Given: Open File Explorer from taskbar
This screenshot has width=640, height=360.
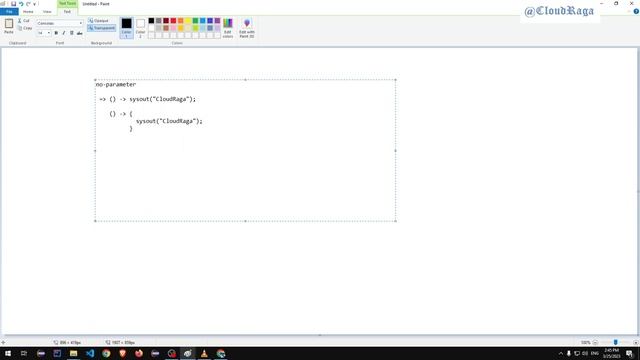Looking at the screenshot, I should (x=73, y=353).
